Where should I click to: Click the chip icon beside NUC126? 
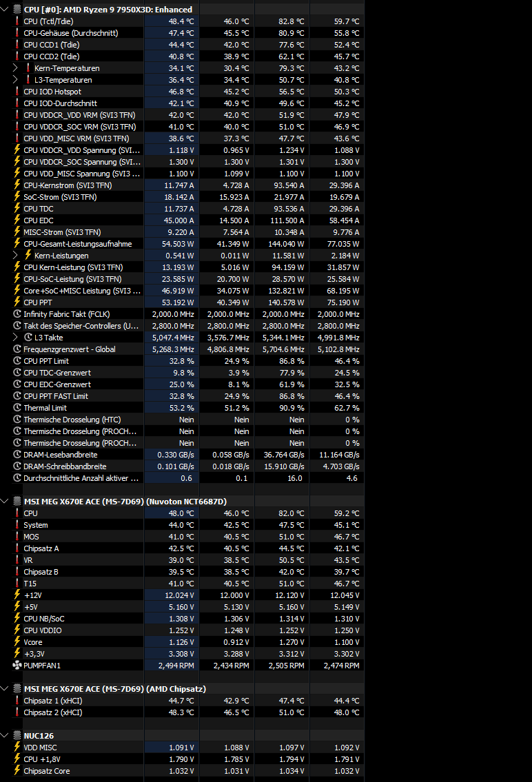pos(17,736)
